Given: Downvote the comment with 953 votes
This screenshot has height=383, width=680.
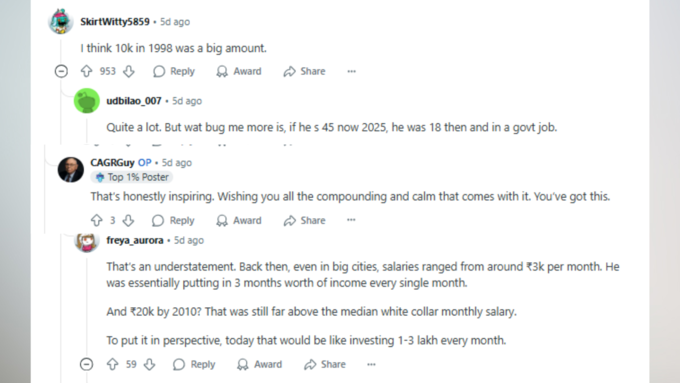Looking at the screenshot, I should [128, 71].
